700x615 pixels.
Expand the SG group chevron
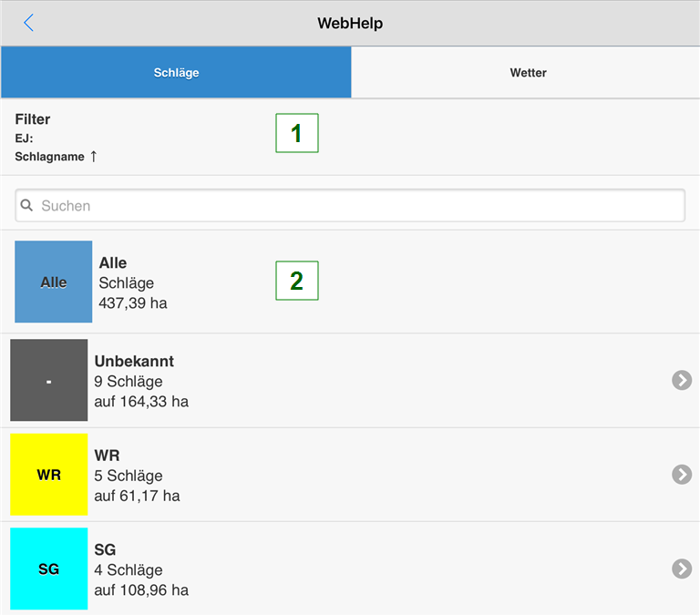click(x=681, y=569)
